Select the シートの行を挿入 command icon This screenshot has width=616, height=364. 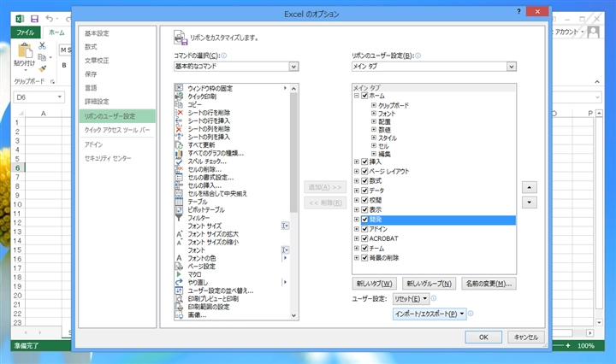click(x=179, y=120)
